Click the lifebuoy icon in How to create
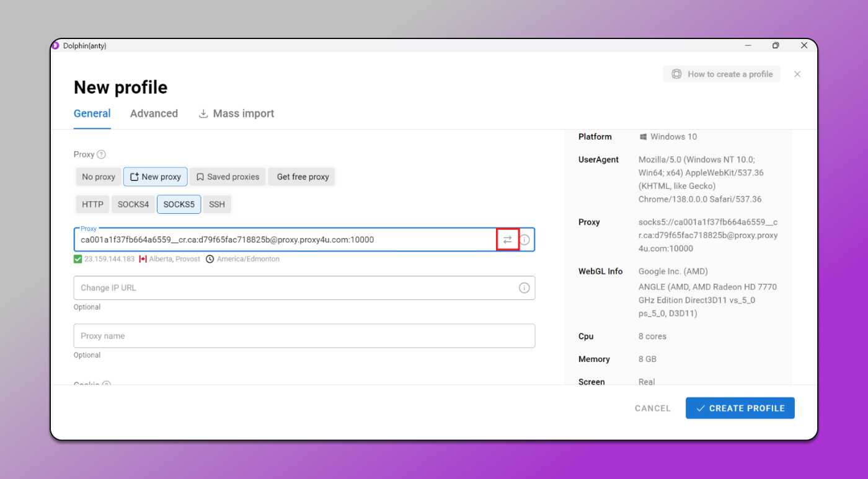The image size is (868, 479). [x=676, y=74]
